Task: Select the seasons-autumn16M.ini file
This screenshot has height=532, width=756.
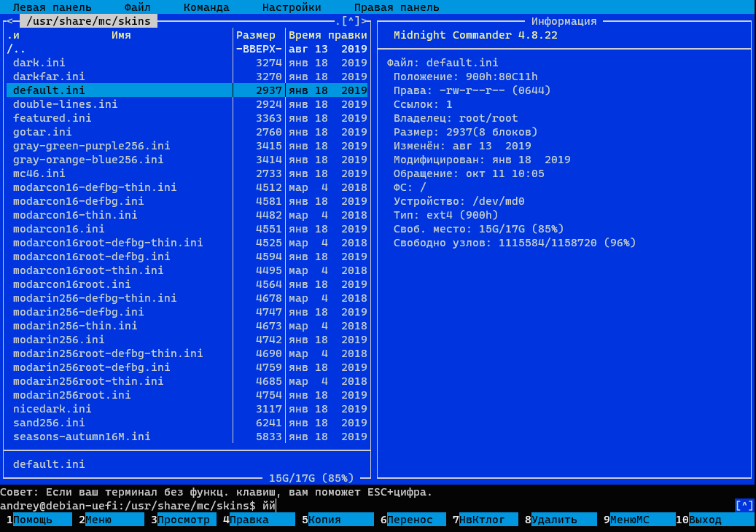Action: [81, 437]
